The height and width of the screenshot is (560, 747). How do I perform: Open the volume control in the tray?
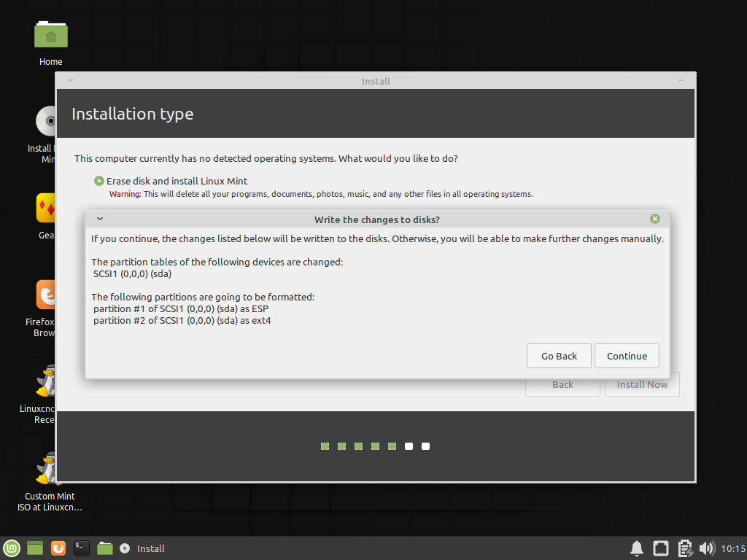pyautogui.click(x=708, y=548)
